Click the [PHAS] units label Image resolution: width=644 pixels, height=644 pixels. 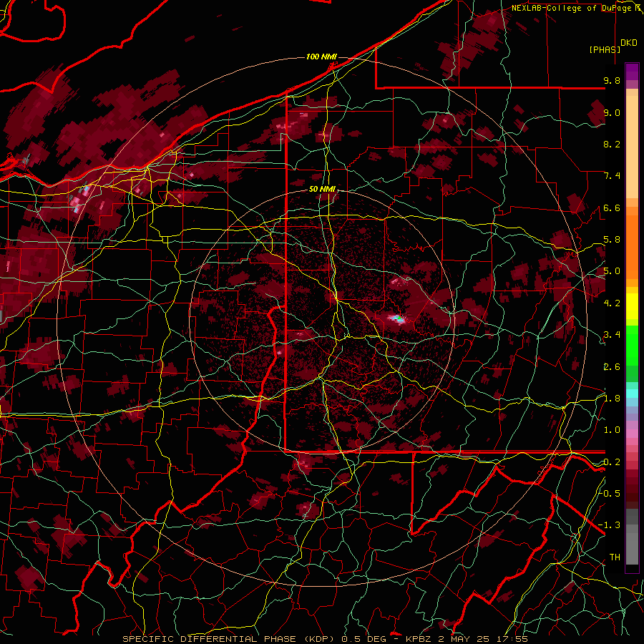605,49
